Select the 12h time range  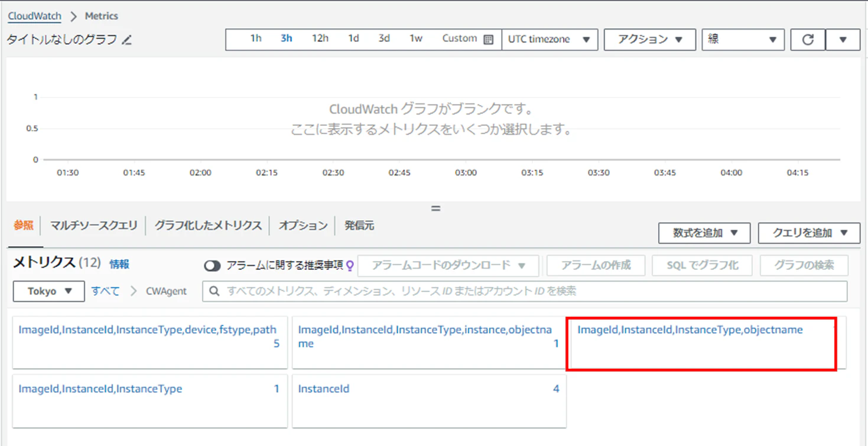pos(320,38)
